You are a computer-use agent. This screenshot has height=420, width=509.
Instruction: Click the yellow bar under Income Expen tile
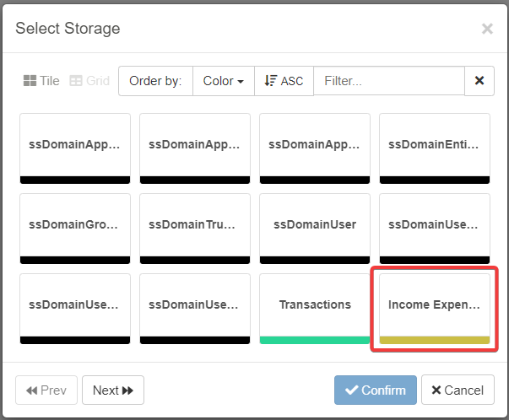click(435, 340)
